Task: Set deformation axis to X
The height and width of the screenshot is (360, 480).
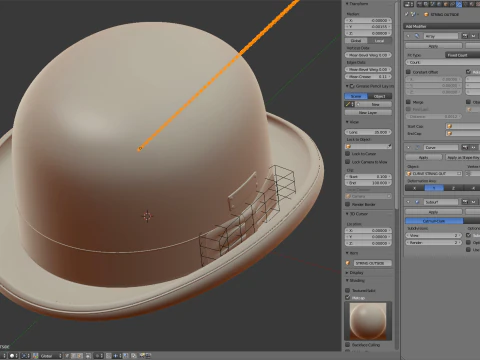Action: (x=415, y=188)
